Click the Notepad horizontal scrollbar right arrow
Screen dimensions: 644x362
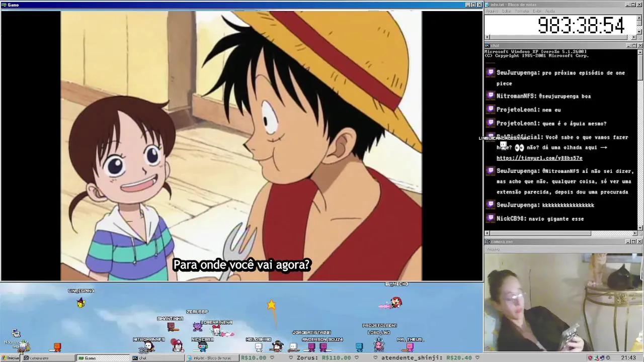click(x=633, y=37)
